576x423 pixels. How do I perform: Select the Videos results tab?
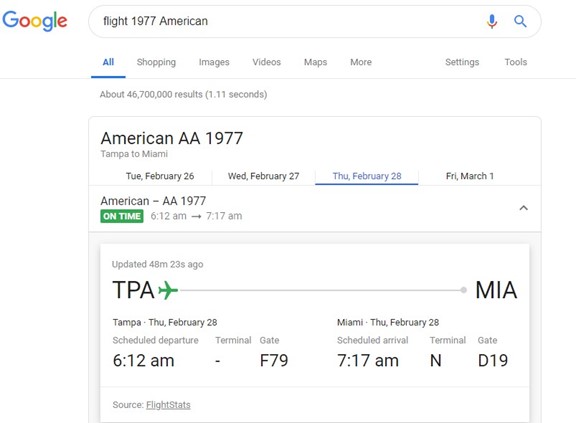point(266,62)
